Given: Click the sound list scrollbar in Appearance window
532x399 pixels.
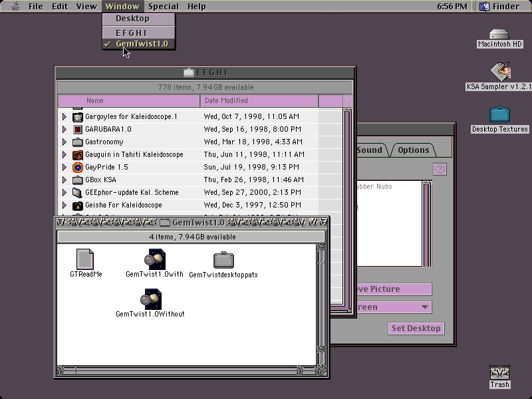Looking at the screenshot, I should tap(427, 224).
